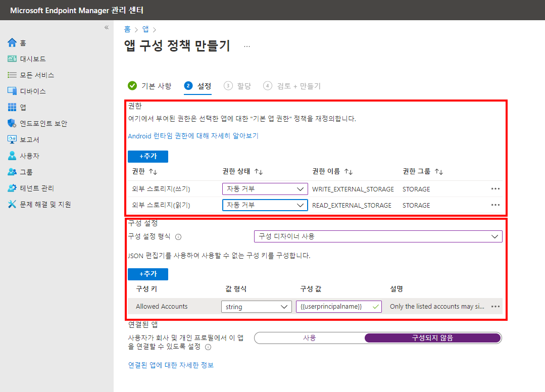
Task: Open Tenant administration (테넌트 관리) icon
Action: [x=12, y=188]
